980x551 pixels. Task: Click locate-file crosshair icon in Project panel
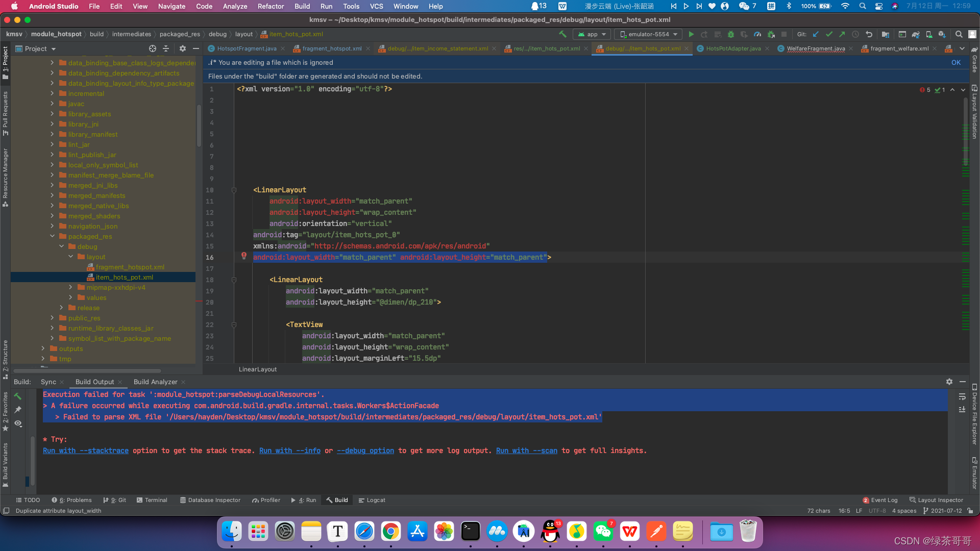pyautogui.click(x=152, y=48)
